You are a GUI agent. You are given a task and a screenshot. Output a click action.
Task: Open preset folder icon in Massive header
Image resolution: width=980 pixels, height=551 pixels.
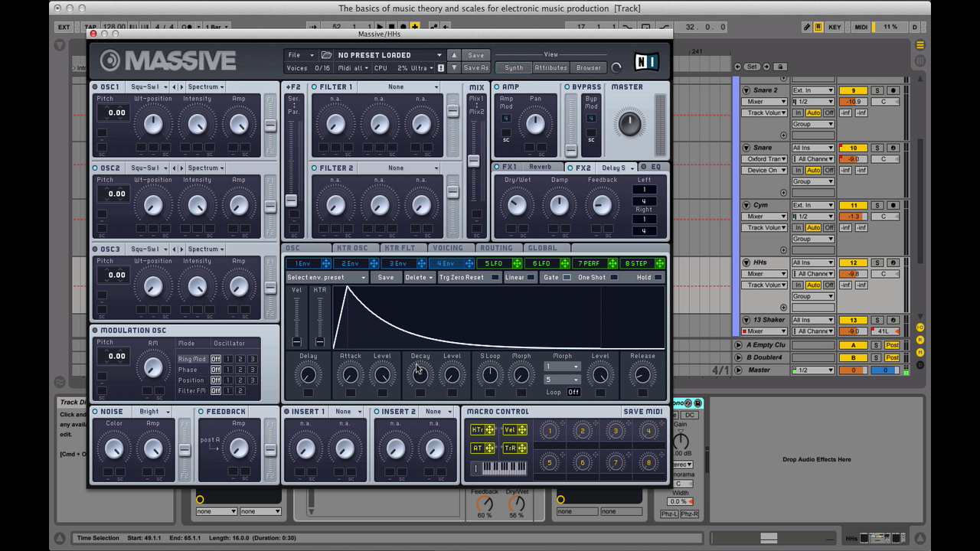[327, 55]
